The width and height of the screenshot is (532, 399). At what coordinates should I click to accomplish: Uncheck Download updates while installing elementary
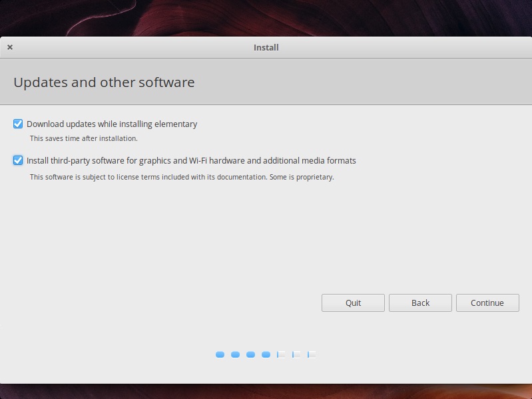(x=18, y=124)
